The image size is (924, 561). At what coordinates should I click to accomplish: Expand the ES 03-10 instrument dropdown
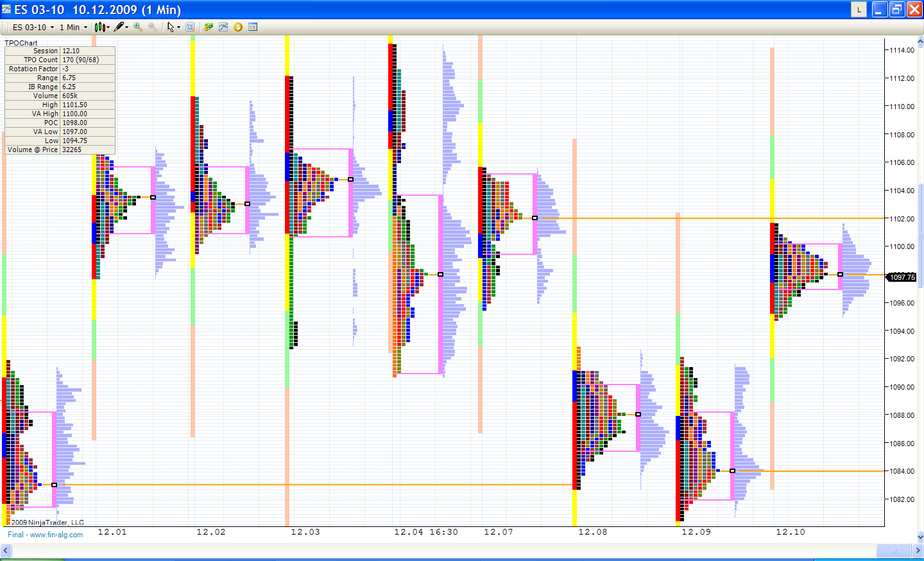coord(53,28)
